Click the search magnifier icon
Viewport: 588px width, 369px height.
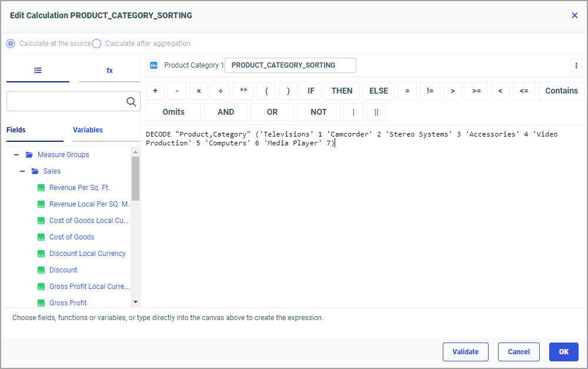(x=131, y=102)
